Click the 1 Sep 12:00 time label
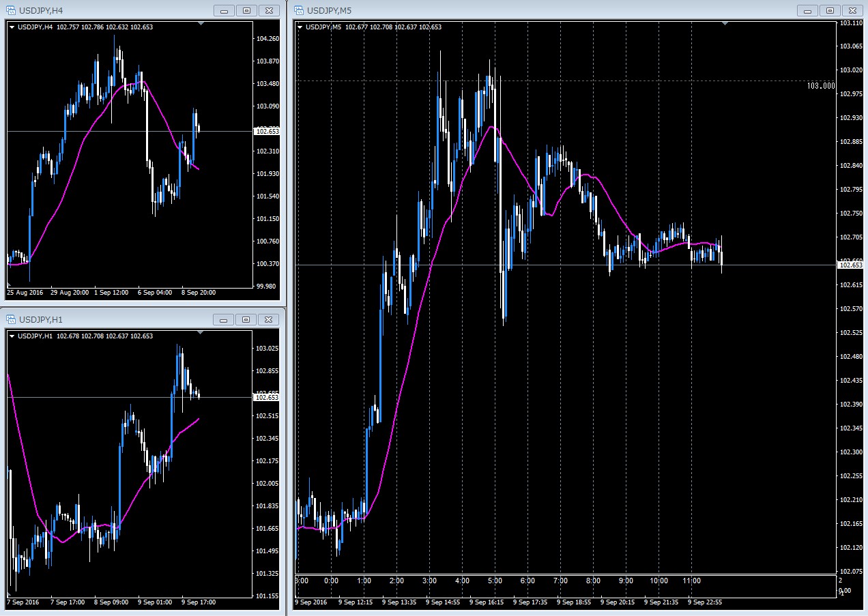868x616 pixels. tap(111, 293)
